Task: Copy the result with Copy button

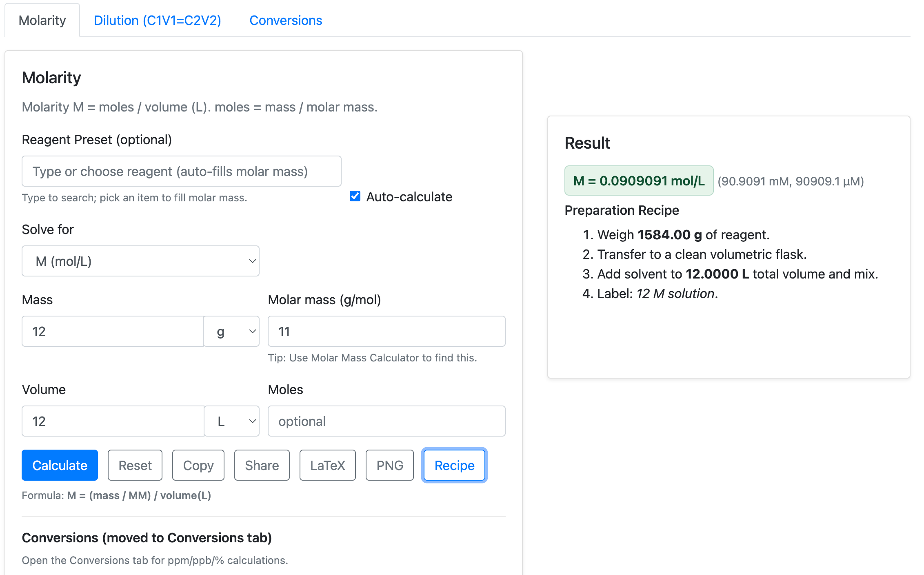Action: 198,465
